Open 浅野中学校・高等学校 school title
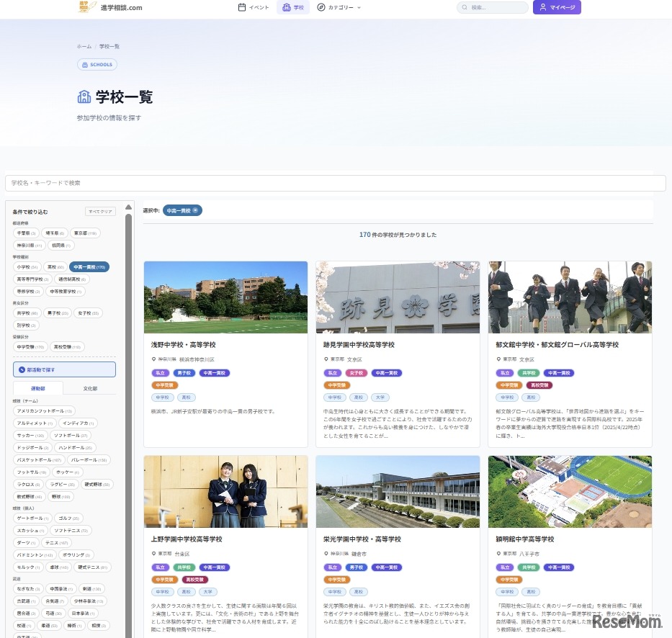 pyautogui.click(x=184, y=345)
